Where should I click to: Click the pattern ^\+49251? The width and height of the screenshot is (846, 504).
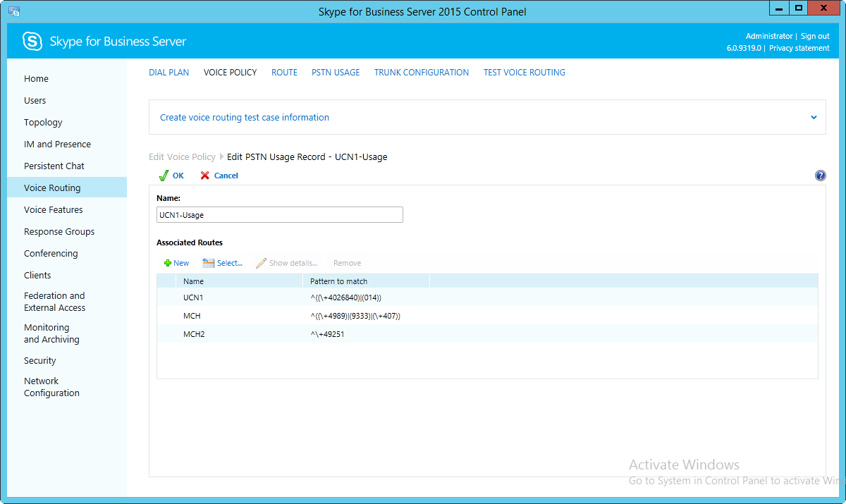click(x=327, y=334)
